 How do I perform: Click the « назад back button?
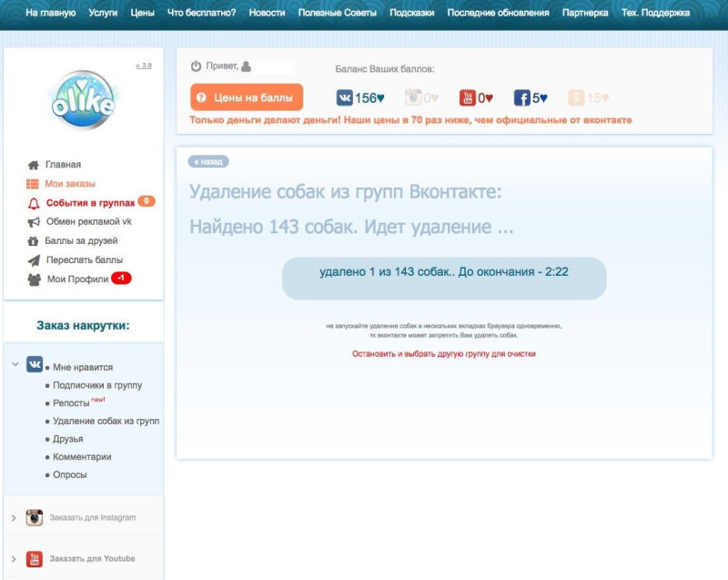pos(208,161)
